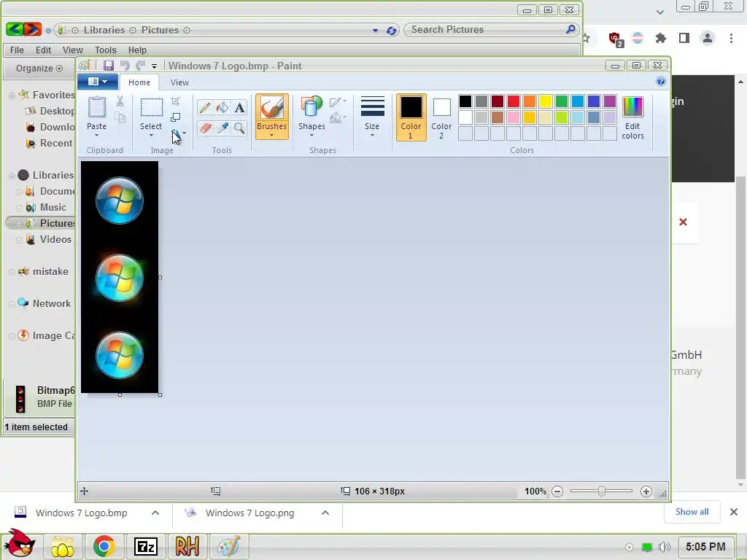Click the Resize icon in Image group
Image resolution: width=747 pixels, height=560 pixels.
pos(175,117)
